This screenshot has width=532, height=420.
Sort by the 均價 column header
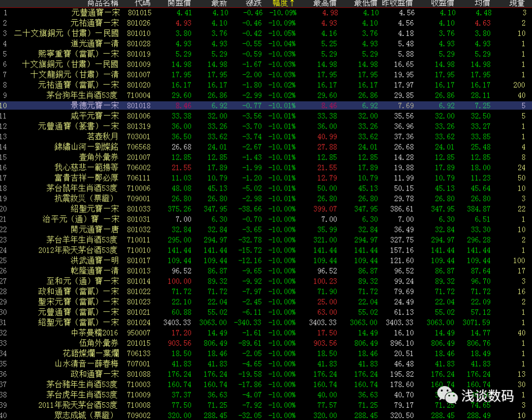tap(482, 3)
